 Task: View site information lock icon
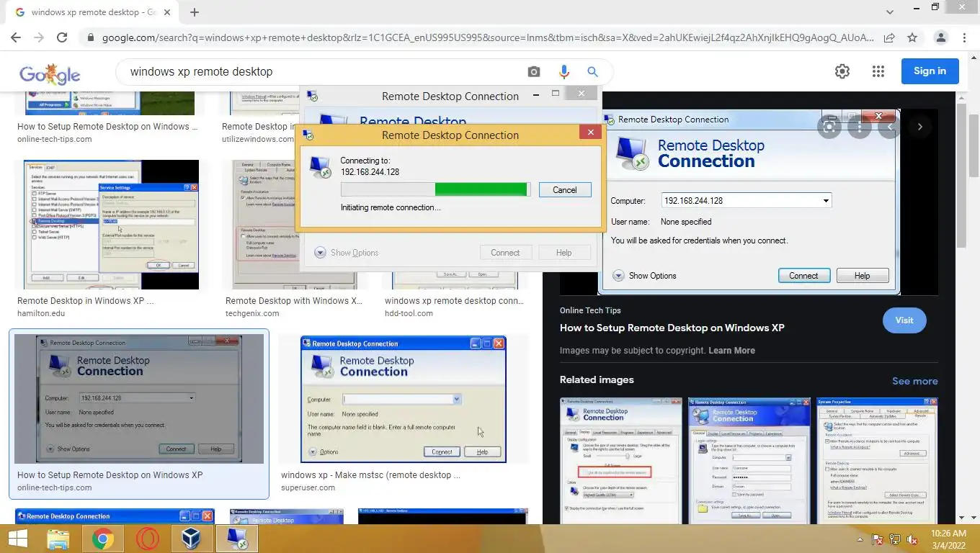coord(90,37)
